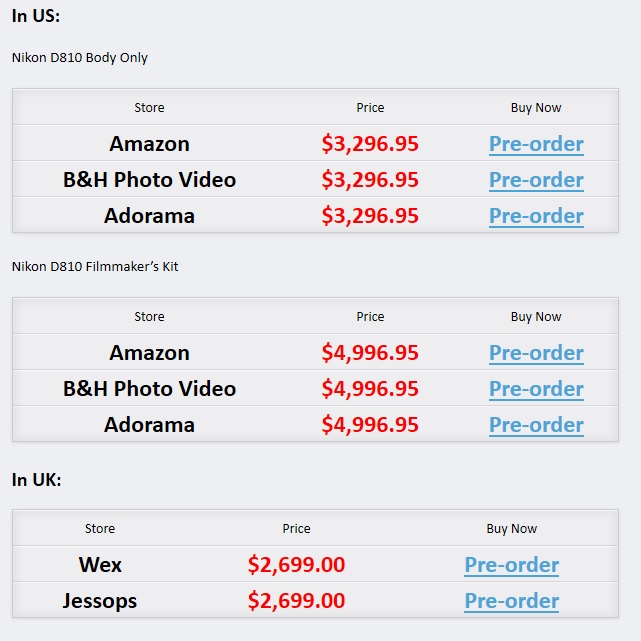Open Wex Pre-order link in UK table

[511, 565]
